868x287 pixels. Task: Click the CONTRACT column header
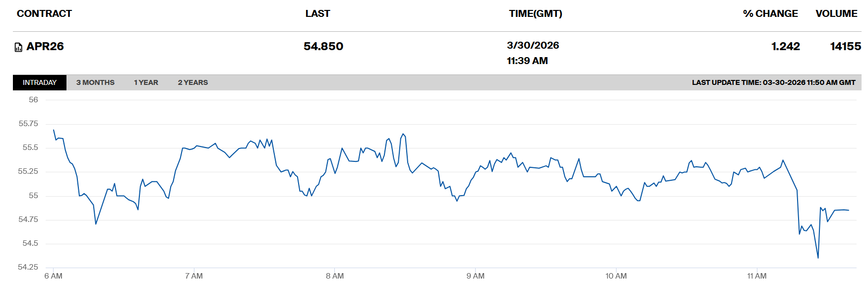[x=44, y=13]
